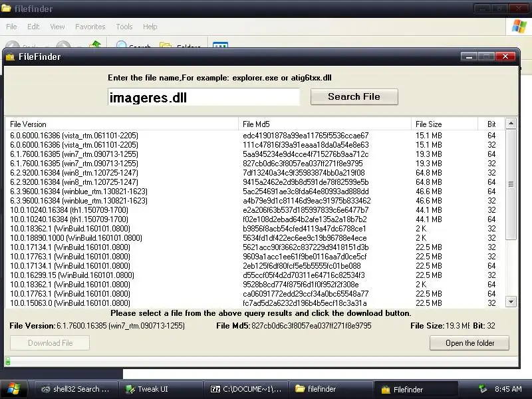Select row with Md5 9609a1acc1ee61f9be0116aa7d0ce5cf

[x=255, y=257]
